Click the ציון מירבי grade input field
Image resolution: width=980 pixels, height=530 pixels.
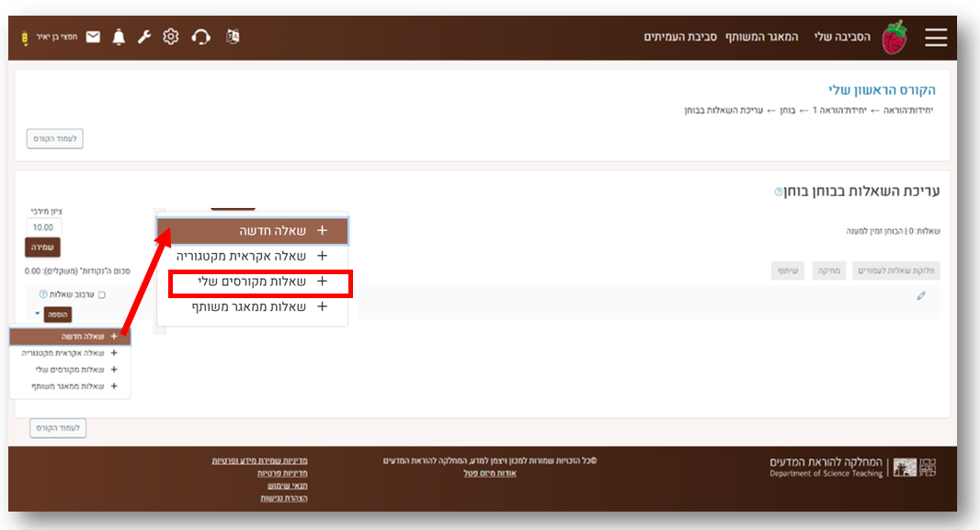(43, 227)
